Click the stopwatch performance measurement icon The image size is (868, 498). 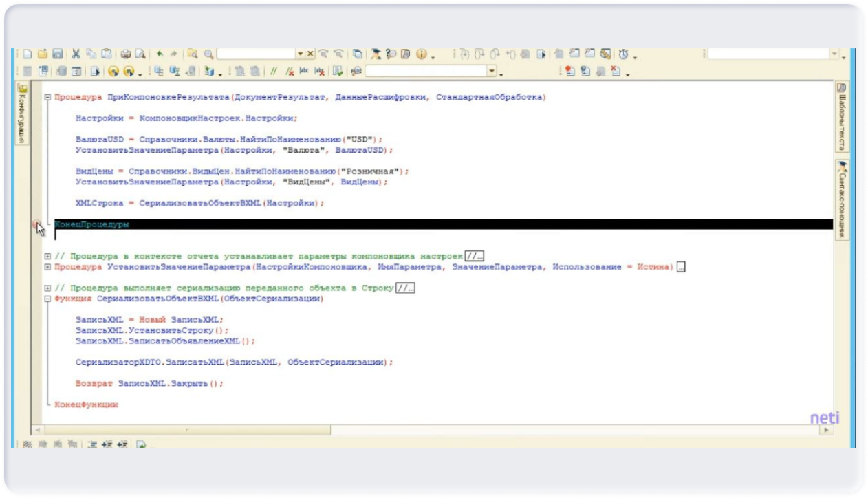pyautogui.click(x=623, y=54)
